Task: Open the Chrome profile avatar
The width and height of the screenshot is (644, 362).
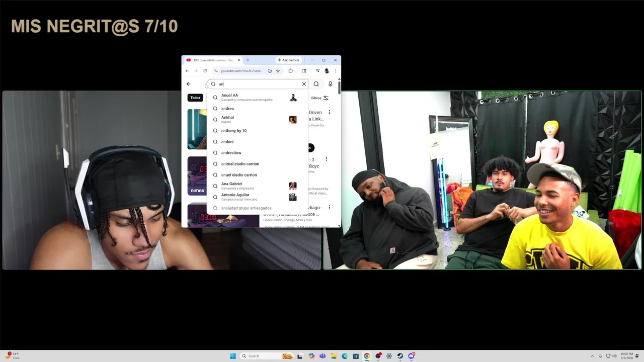Action: point(327,71)
